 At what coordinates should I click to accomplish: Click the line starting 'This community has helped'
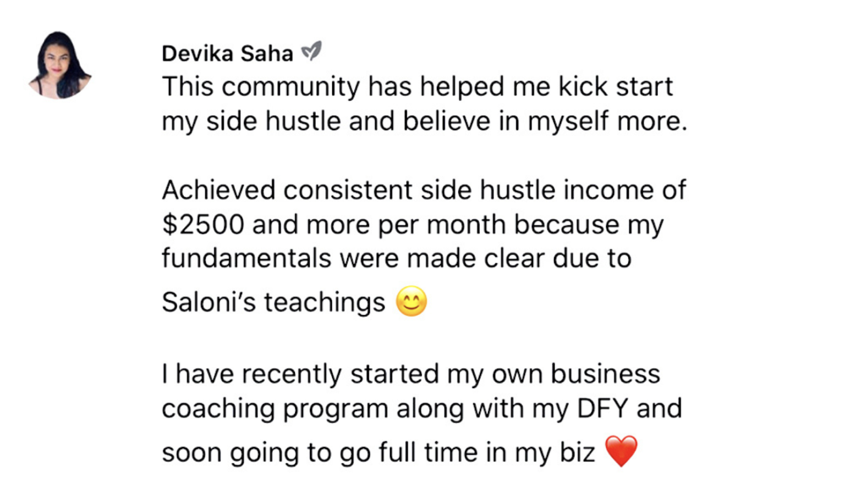[417, 87]
